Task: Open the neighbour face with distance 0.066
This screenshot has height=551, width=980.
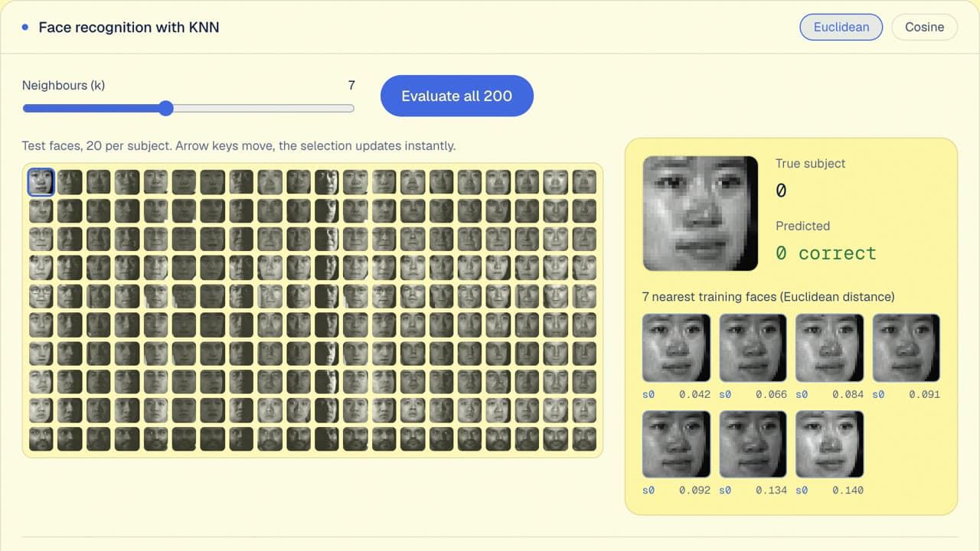Action: pos(753,348)
